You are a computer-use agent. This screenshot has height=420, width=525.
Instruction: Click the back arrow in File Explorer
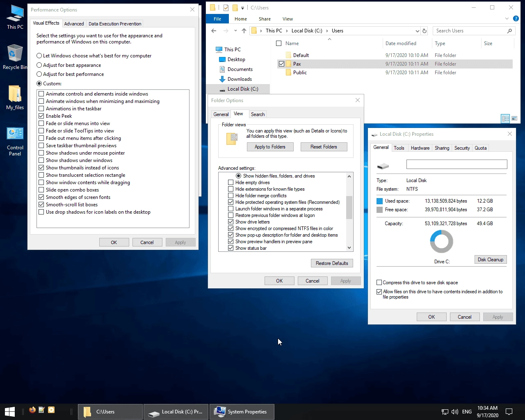click(x=214, y=31)
